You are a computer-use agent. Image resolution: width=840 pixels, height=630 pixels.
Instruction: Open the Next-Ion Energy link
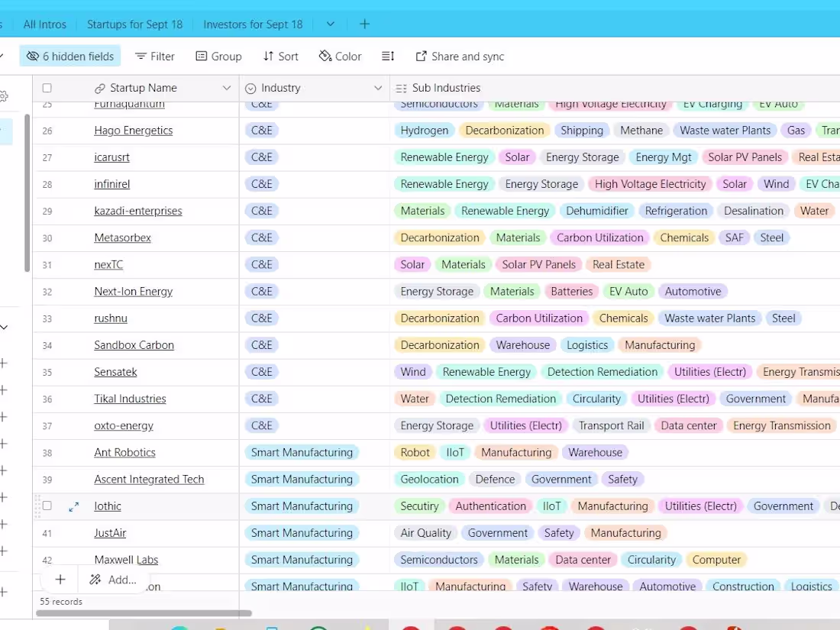click(x=134, y=292)
